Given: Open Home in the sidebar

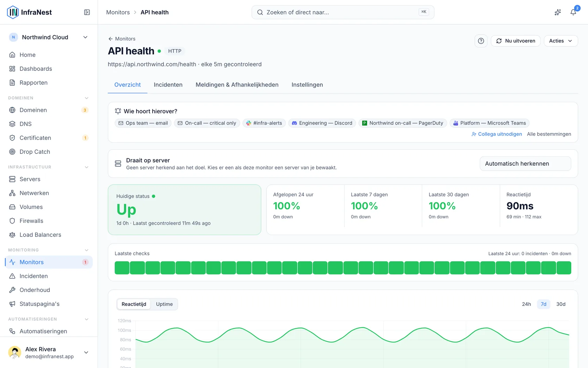Looking at the screenshot, I should (x=49, y=55).
